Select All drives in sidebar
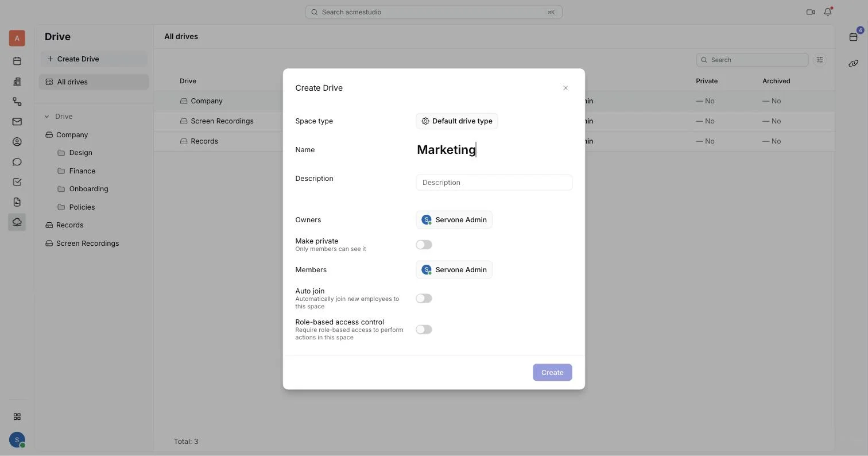Screen dimensions: 868x456 point(94,82)
